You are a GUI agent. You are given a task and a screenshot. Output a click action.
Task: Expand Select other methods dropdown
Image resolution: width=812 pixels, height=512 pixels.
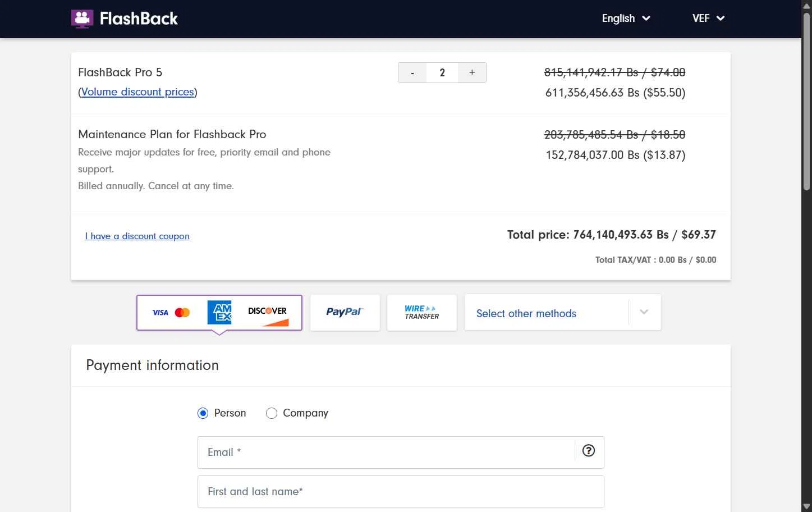coord(563,313)
